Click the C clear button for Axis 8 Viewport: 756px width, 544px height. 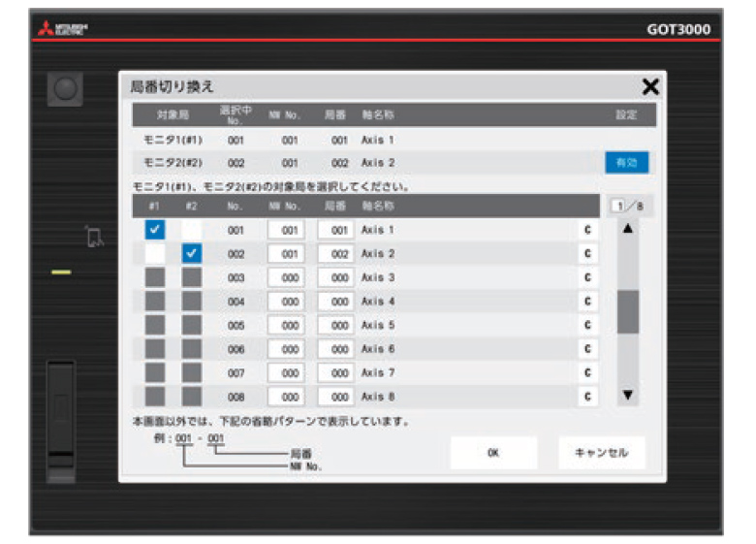pyautogui.click(x=587, y=397)
